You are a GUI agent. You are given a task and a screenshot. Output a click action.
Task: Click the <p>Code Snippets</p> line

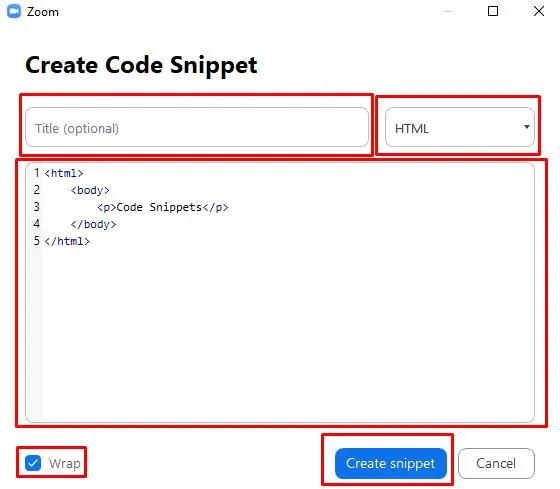tap(162, 207)
